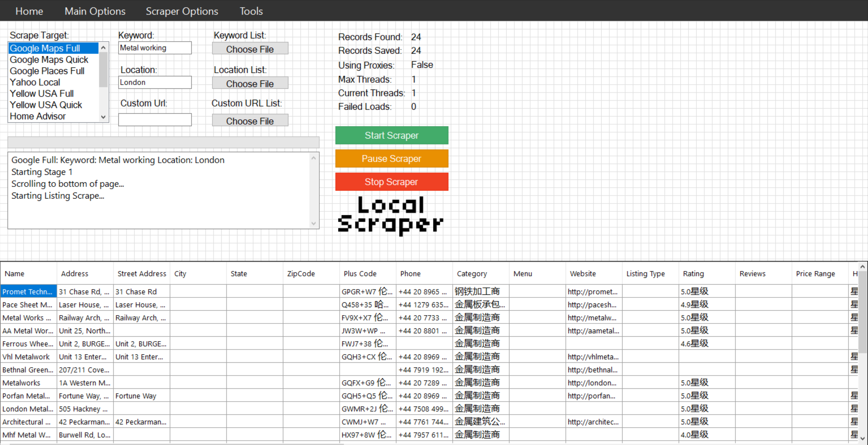The image size is (868, 445).
Task: Select Google Places Full scrape target
Action: [54, 71]
